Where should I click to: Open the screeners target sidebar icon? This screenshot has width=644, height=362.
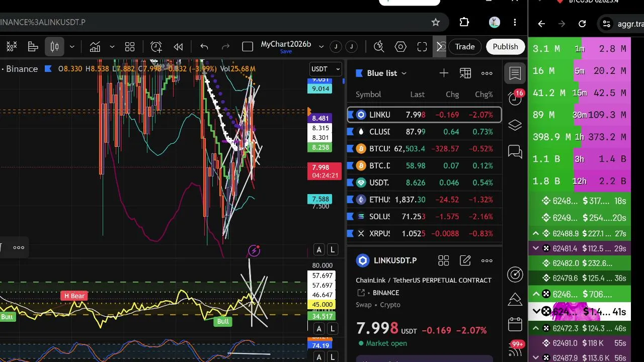[x=515, y=274]
